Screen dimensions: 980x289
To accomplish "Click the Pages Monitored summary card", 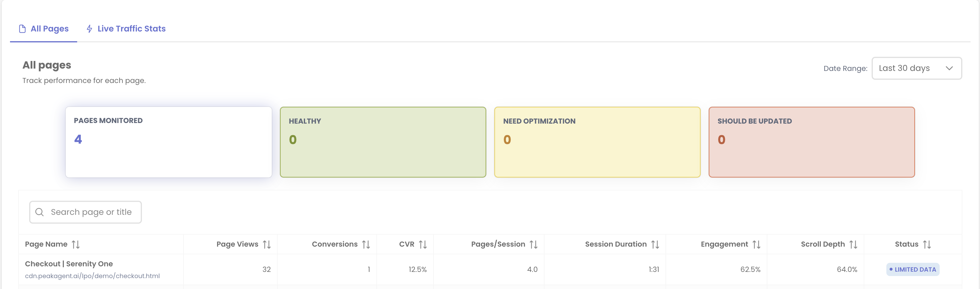I will pyautogui.click(x=168, y=142).
